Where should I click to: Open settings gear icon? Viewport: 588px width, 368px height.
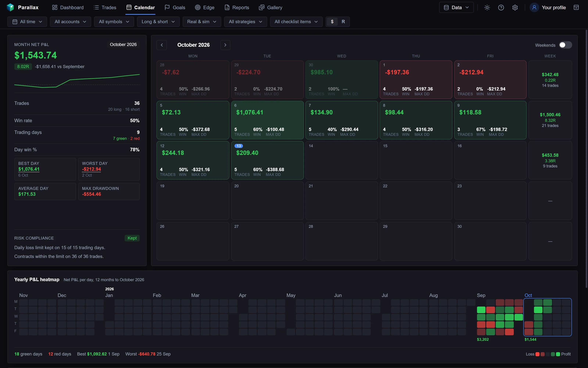pos(515,8)
